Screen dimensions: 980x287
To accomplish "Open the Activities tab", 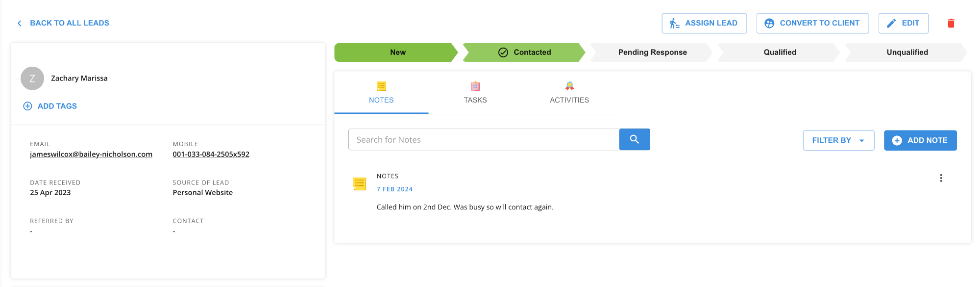I will 569,93.
